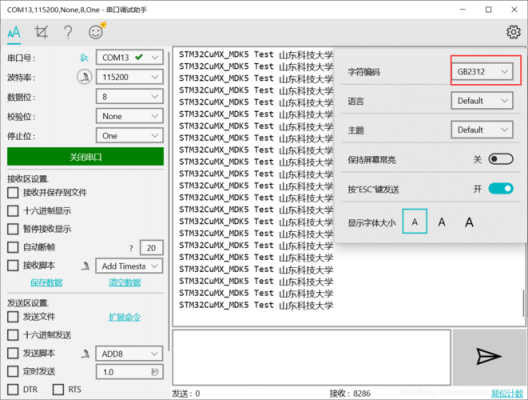Screen dimensions: 528x400
Task: Click the send message text area
Action: [x=311, y=357]
